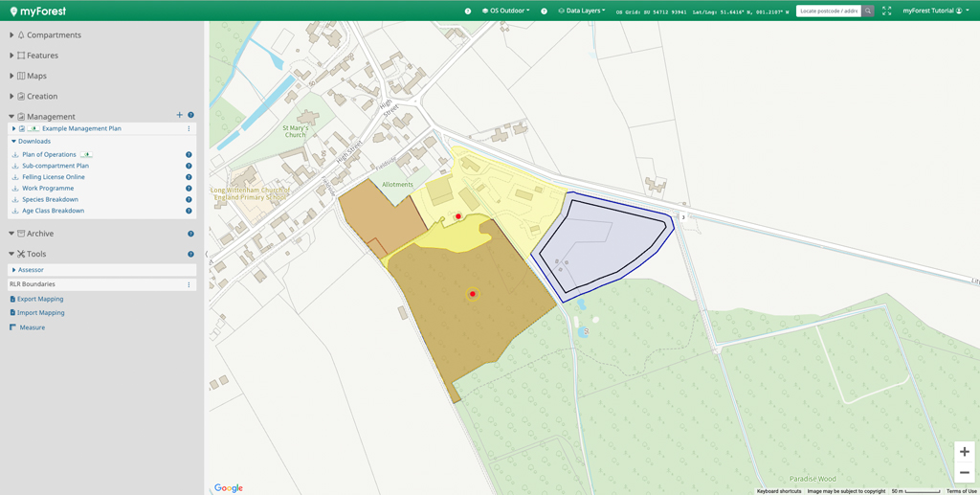Zoom out on the map
Screen dimensions: 980x495
964,473
